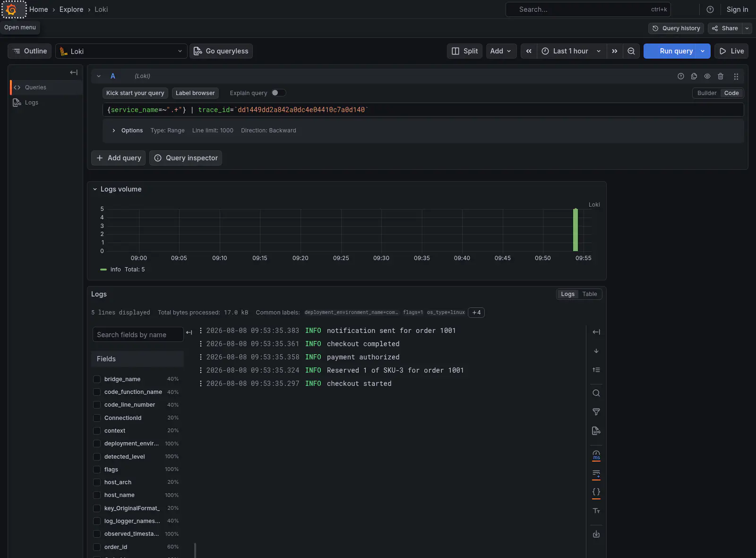This screenshot has height=558, width=756.
Task: Open the Run query options arrow
Action: click(x=703, y=51)
